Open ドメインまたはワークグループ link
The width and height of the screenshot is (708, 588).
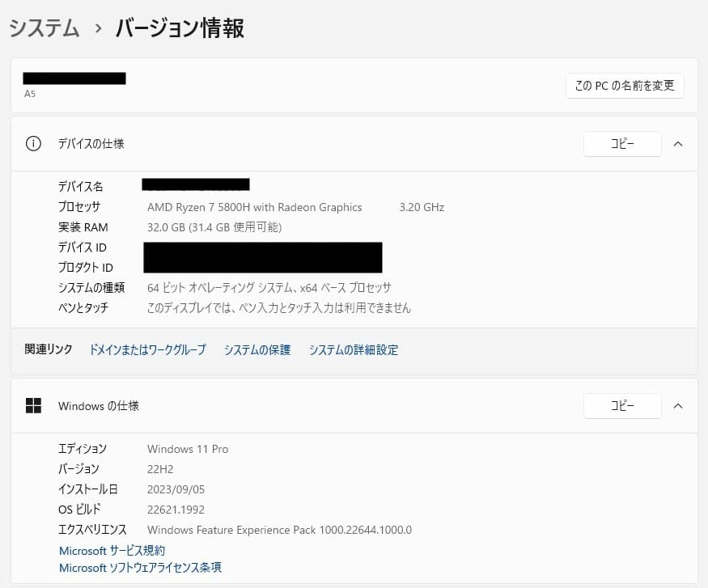(x=147, y=350)
